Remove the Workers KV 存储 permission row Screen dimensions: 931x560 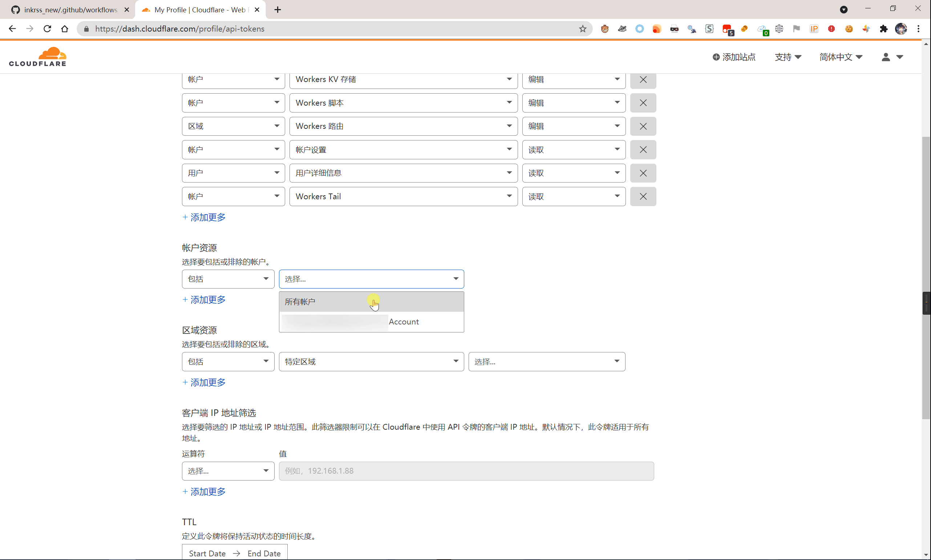click(x=643, y=79)
